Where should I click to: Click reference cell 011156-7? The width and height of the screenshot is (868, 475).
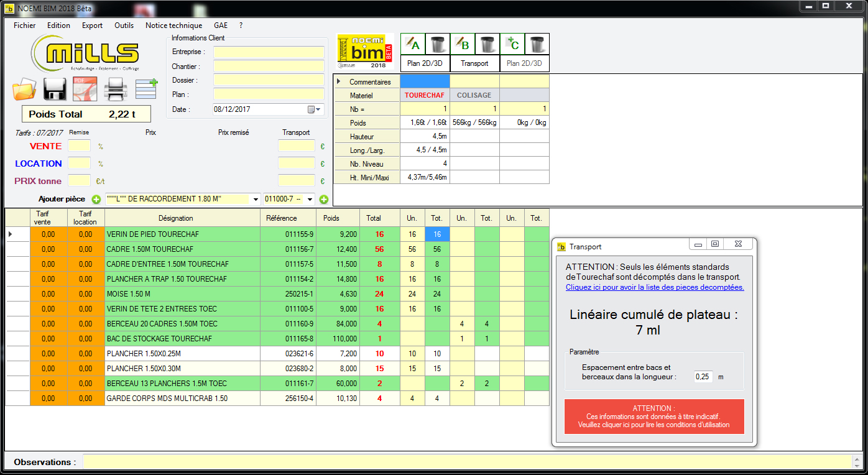pyautogui.click(x=288, y=249)
